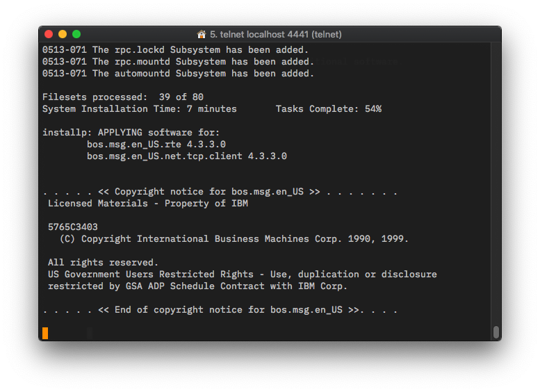Click the home folder icon in title bar

(x=202, y=34)
